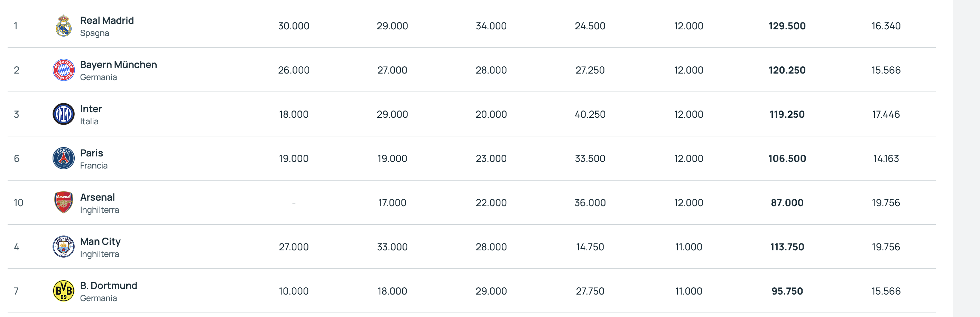Click the Man City club crest
The image size is (980, 317).
64,247
